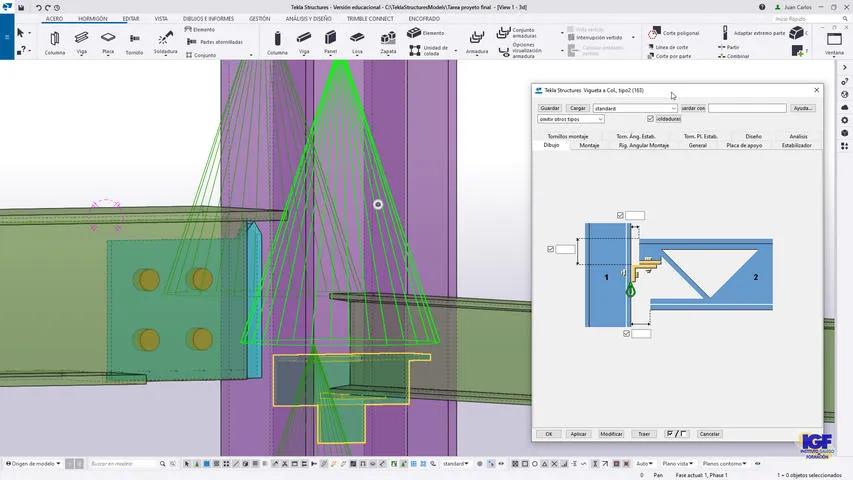The width and height of the screenshot is (853, 480).
Task: Select the Losa slab tool
Action: click(357, 42)
